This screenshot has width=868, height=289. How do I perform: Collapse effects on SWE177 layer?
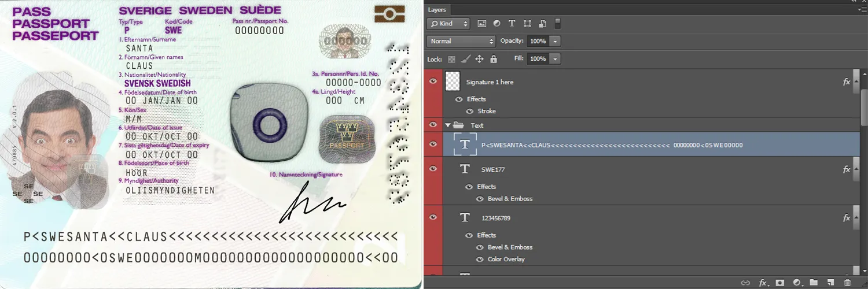[855, 169]
